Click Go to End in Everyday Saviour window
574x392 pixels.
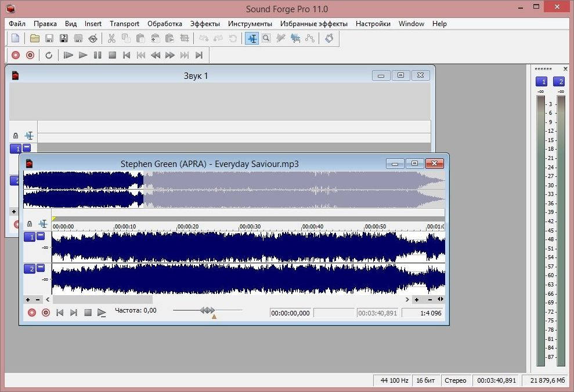click(x=74, y=313)
